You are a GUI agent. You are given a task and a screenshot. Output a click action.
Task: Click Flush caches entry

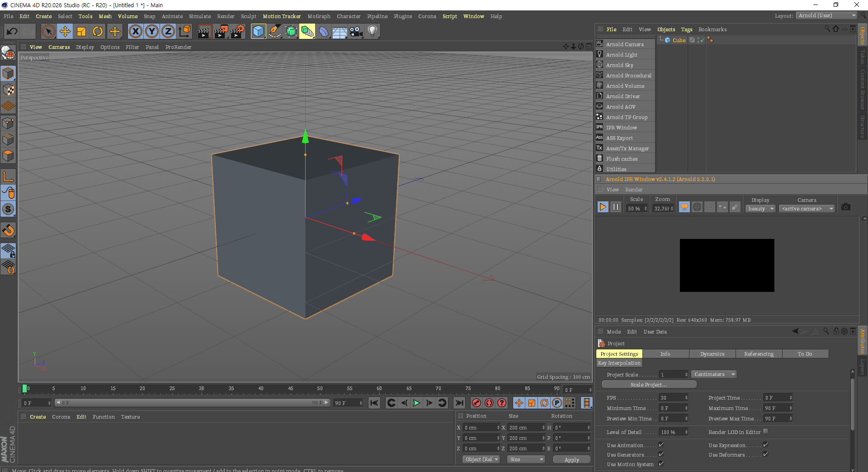pos(625,158)
